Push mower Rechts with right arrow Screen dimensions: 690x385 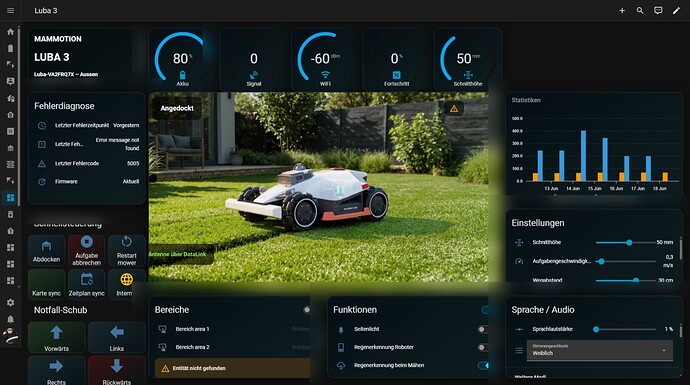(56, 370)
